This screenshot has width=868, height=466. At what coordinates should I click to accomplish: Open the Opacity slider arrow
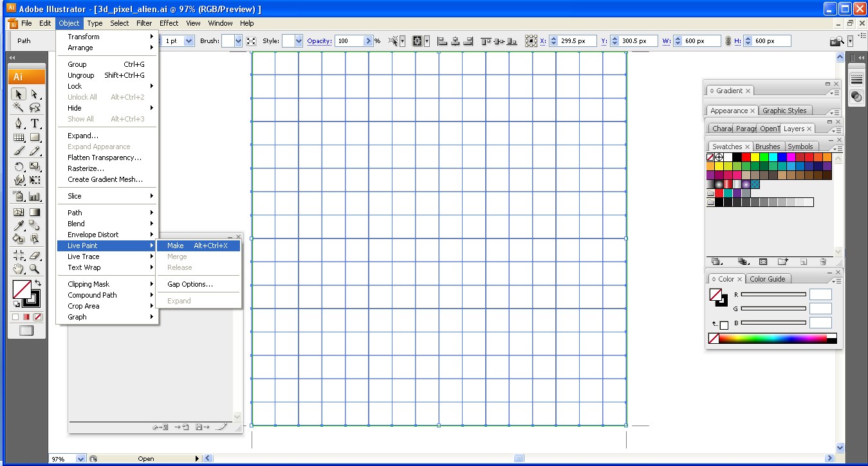369,41
